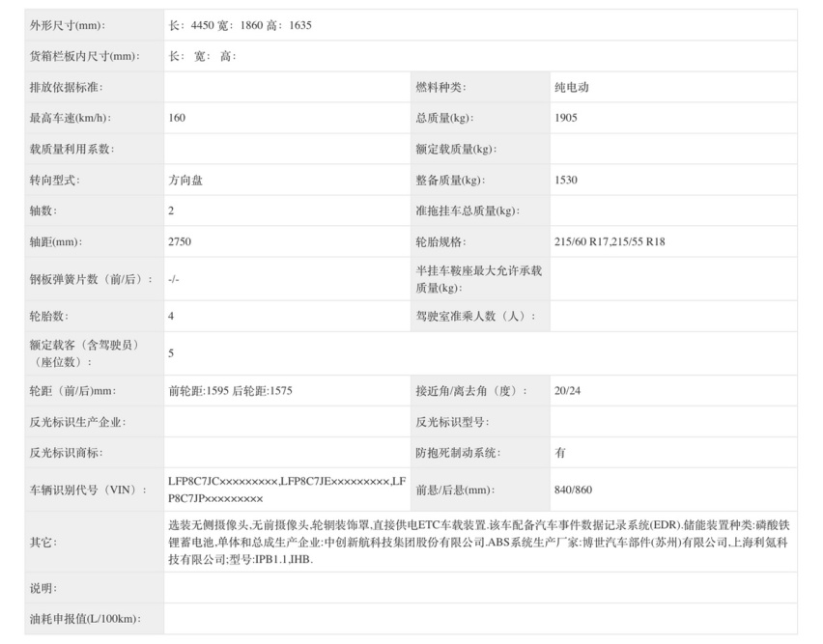The width and height of the screenshot is (823, 644).
Task: Click the ABS value 有
Action: coord(560,453)
